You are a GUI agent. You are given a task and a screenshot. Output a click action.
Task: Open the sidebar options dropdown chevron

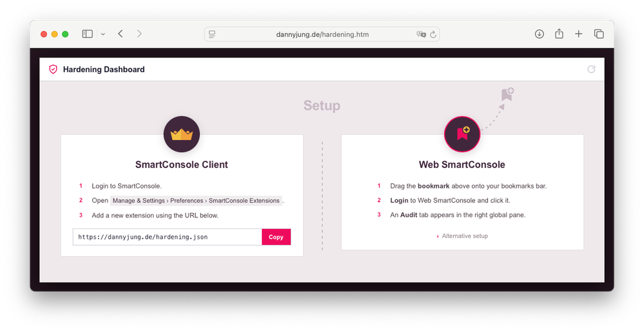(102, 35)
